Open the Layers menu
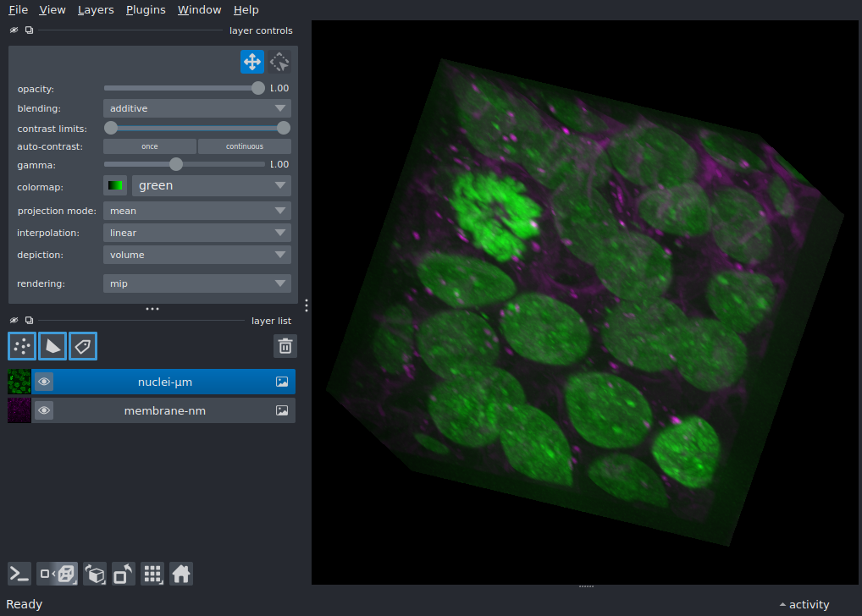862x616 pixels. pyautogui.click(x=96, y=10)
